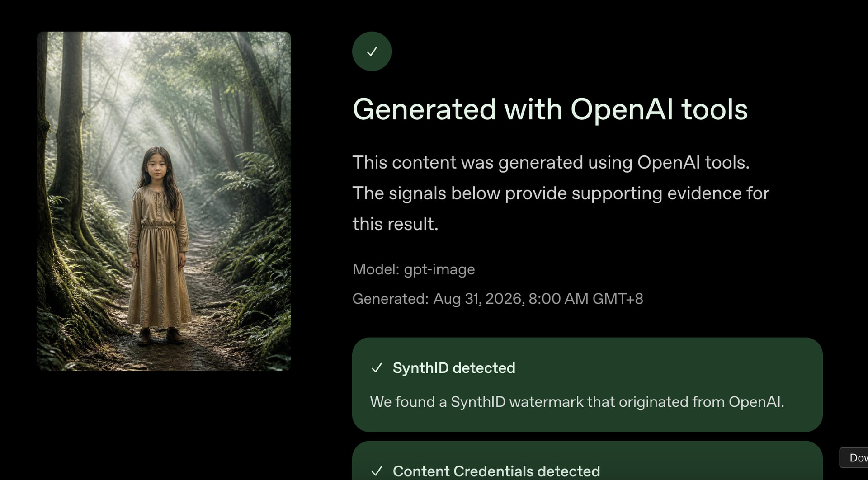Click the first line of the result description

(551, 162)
